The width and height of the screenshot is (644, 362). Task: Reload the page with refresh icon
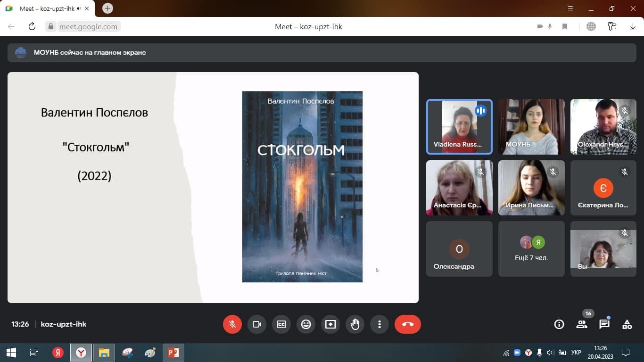32,26
